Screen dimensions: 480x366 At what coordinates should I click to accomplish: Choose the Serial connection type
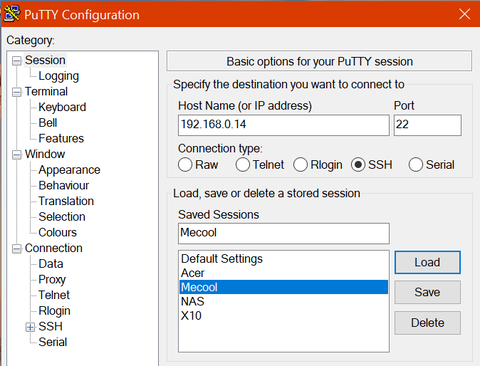click(x=416, y=165)
